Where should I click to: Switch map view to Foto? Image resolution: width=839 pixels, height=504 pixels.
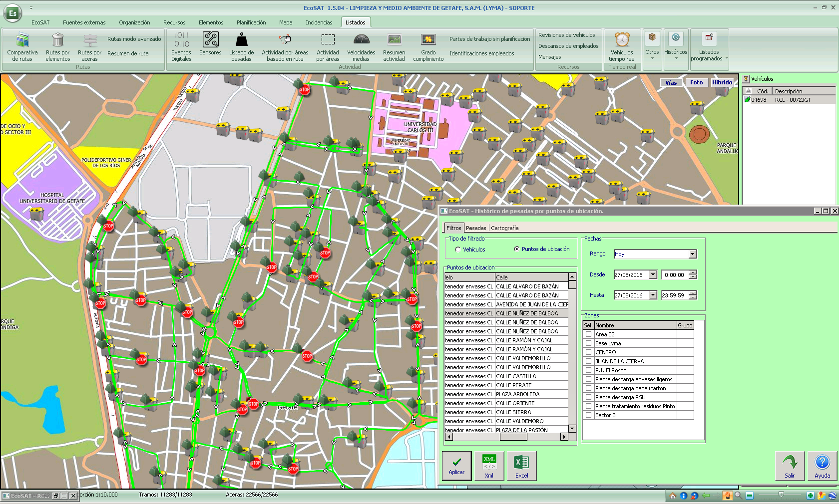coord(697,83)
